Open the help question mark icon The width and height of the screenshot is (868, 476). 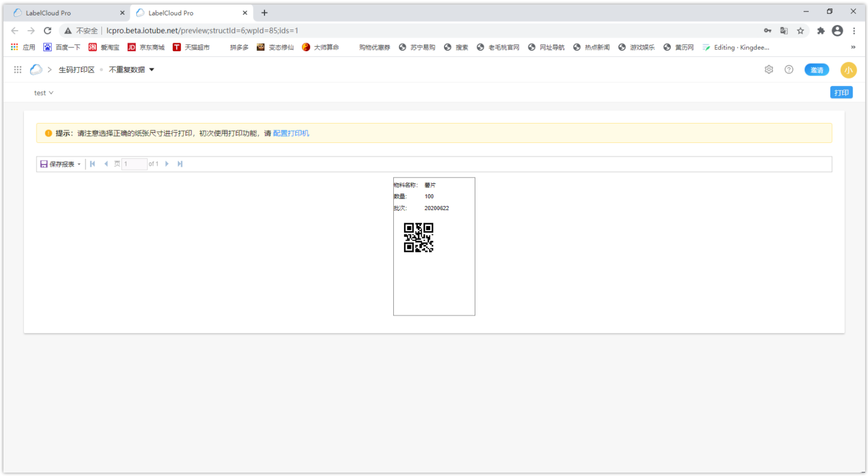[789, 69]
